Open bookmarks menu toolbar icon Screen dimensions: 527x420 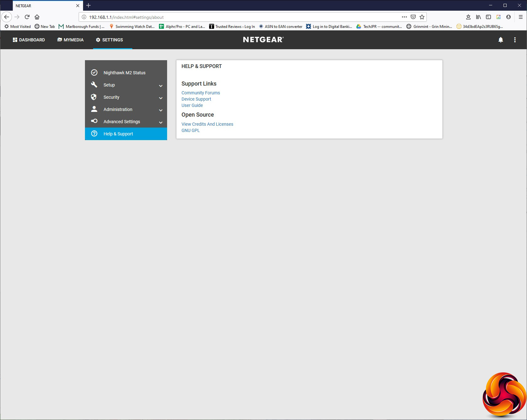click(x=468, y=17)
